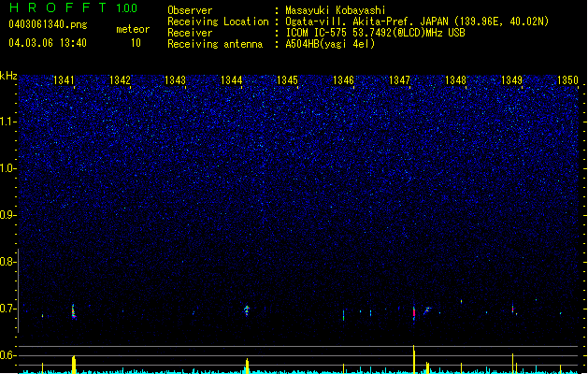Image resolution: width=588 pixels, height=374 pixels.
Task: Click the meteor echo at 1344
Action: click(247, 310)
